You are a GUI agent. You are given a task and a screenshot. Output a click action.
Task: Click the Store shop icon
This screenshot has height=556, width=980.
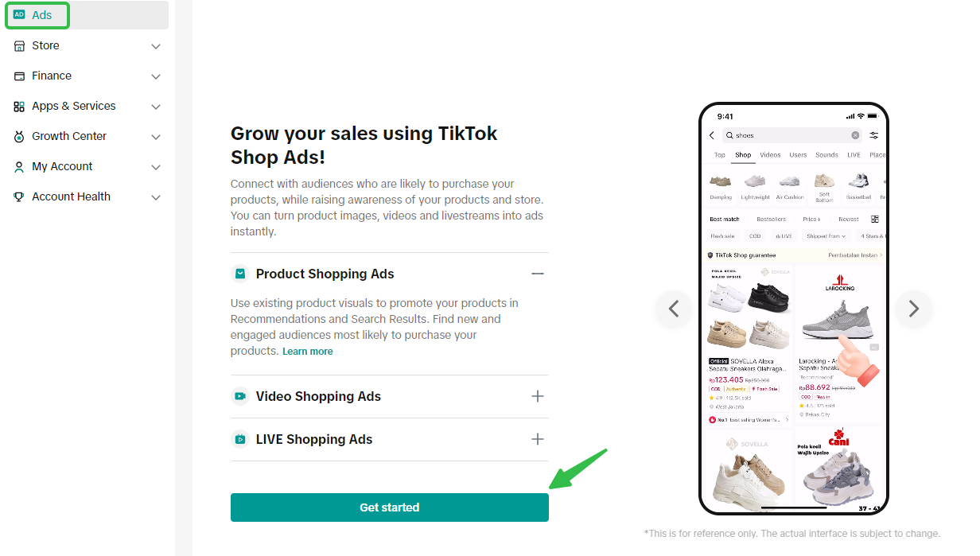click(x=19, y=45)
